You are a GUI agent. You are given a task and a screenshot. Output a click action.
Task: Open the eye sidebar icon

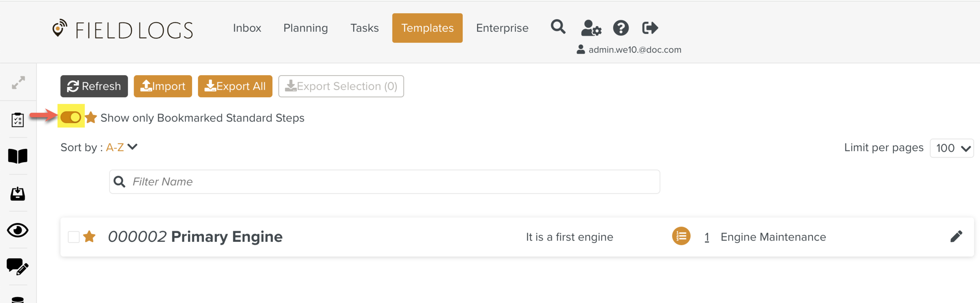pyautogui.click(x=18, y=230)
